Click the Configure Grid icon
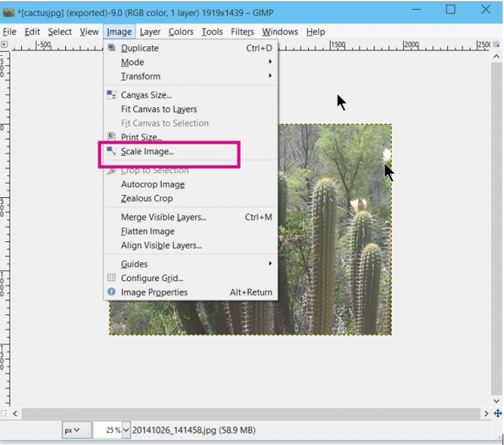The image size is (504, 445). coord(112,278)
